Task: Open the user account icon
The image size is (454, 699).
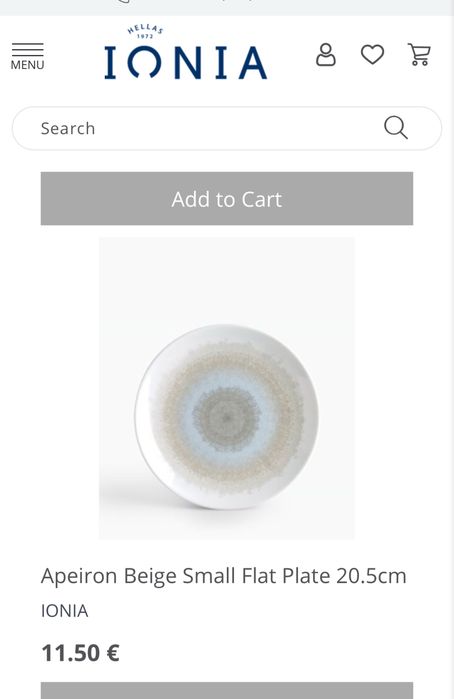Action: click(x=326, y=55)
